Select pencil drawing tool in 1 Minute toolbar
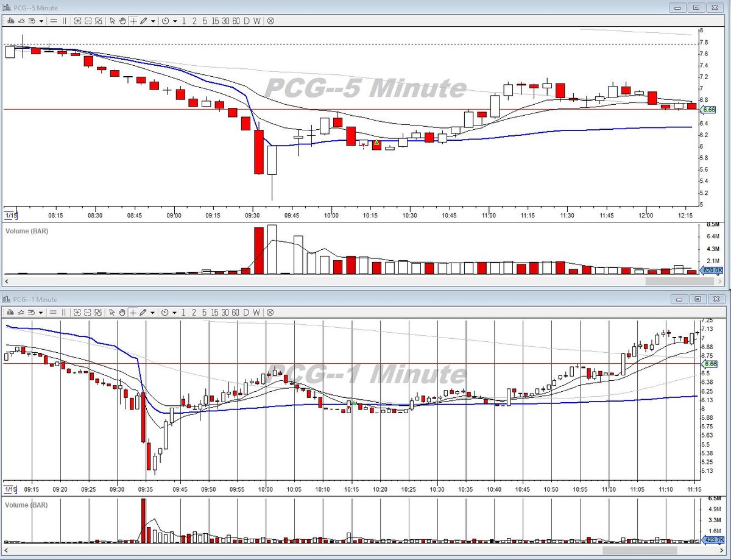Viewport: 731px width, 560px height. tap(144, 312)
